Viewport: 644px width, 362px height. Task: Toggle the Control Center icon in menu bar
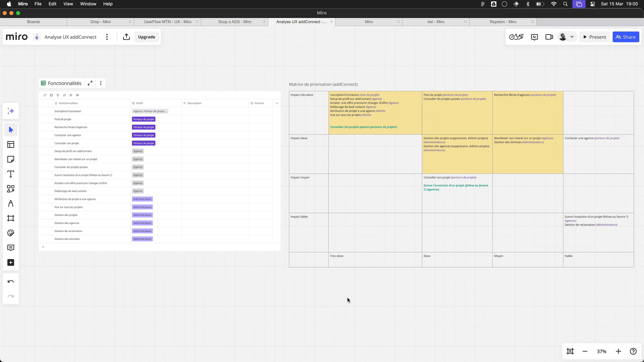(593, 4)
